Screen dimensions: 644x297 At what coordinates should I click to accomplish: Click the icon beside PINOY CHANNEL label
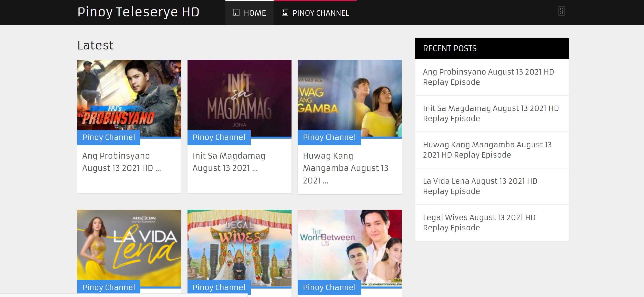click(285, 13)
